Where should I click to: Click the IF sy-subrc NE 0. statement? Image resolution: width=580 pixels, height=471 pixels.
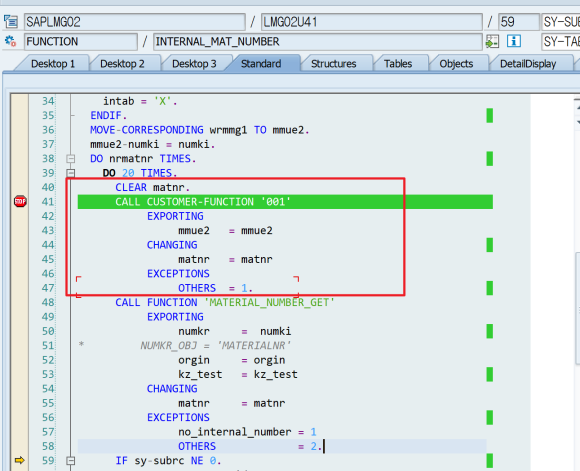[x=168, y=461]
